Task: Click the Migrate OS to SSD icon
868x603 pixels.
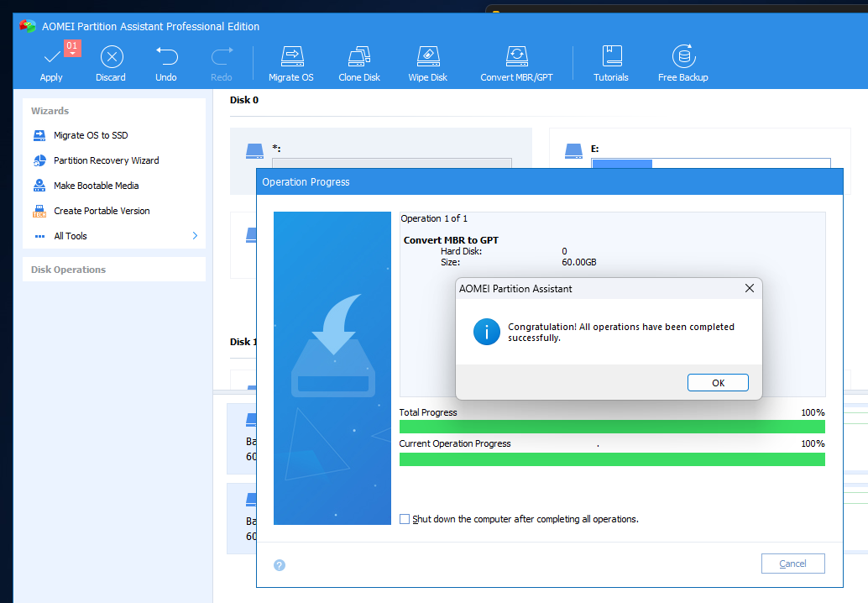Action: tap(39, 135)
